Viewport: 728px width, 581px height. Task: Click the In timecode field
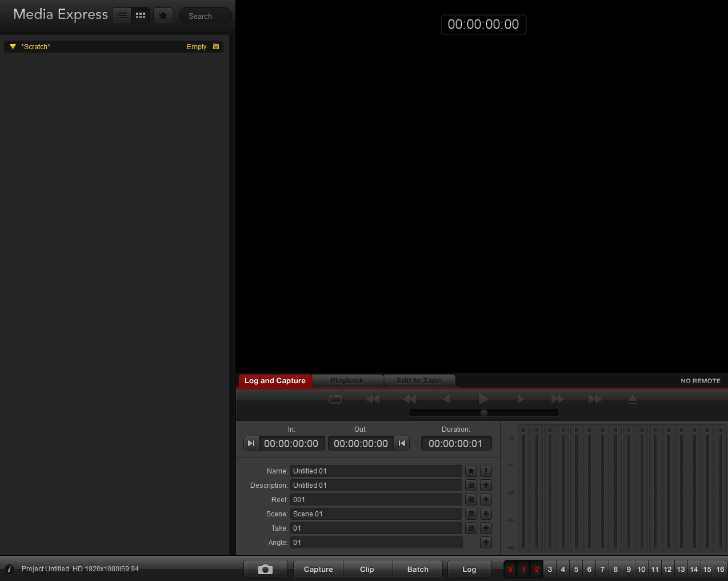(x=291, y=444)
